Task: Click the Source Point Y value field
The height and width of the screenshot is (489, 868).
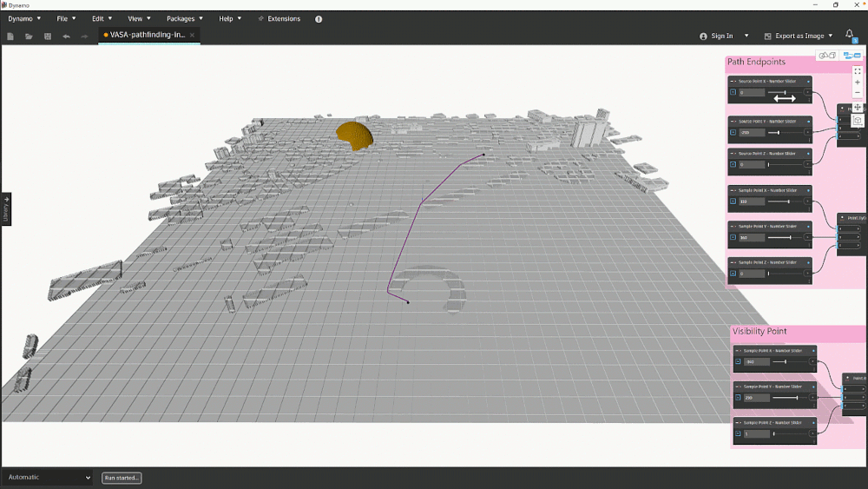Action: [x=752, y=133]
